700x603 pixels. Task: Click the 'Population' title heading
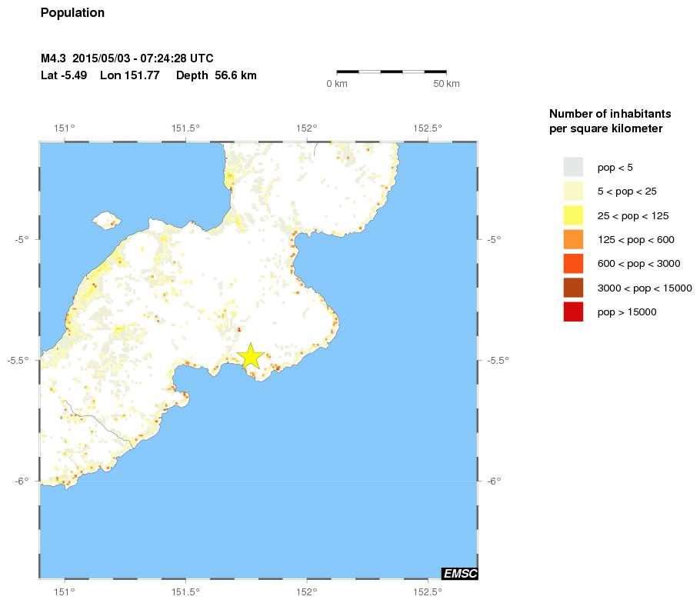(72, 13)
